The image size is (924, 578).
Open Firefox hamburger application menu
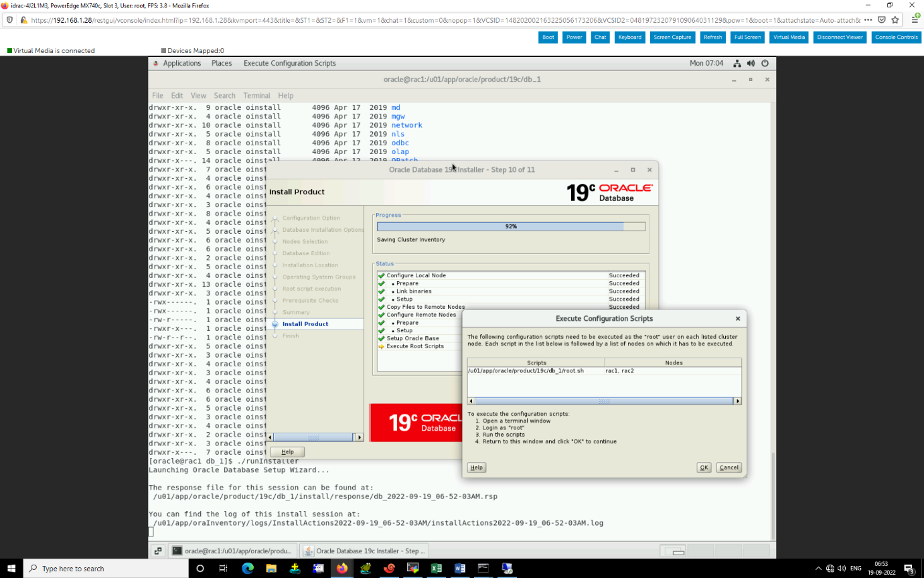point(915,19)
